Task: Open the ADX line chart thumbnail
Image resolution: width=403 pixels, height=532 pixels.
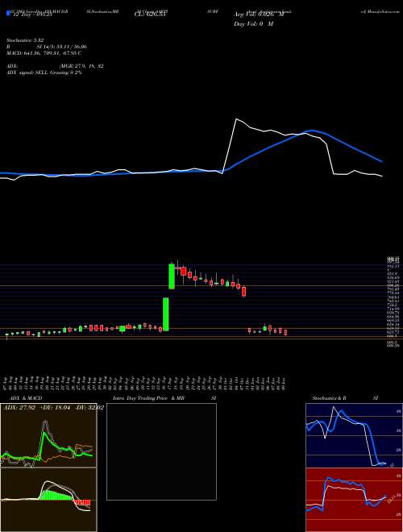Action: click(x=48, y=435)
